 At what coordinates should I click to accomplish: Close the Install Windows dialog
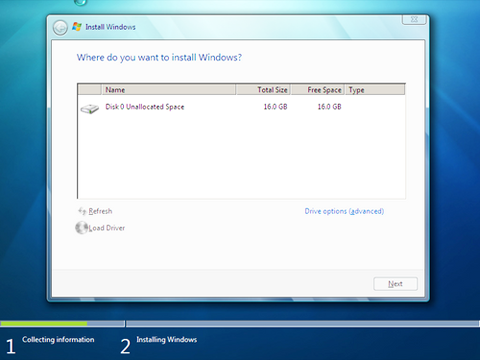point(414,19)
